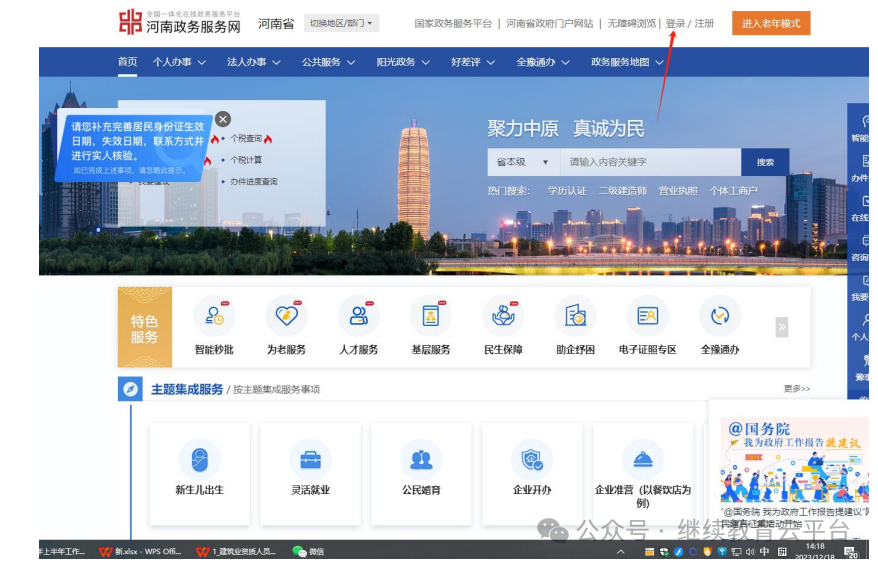
Task: Open the 智能秒批 service icon
Action: pyautogui.click(x=214, y=316)
